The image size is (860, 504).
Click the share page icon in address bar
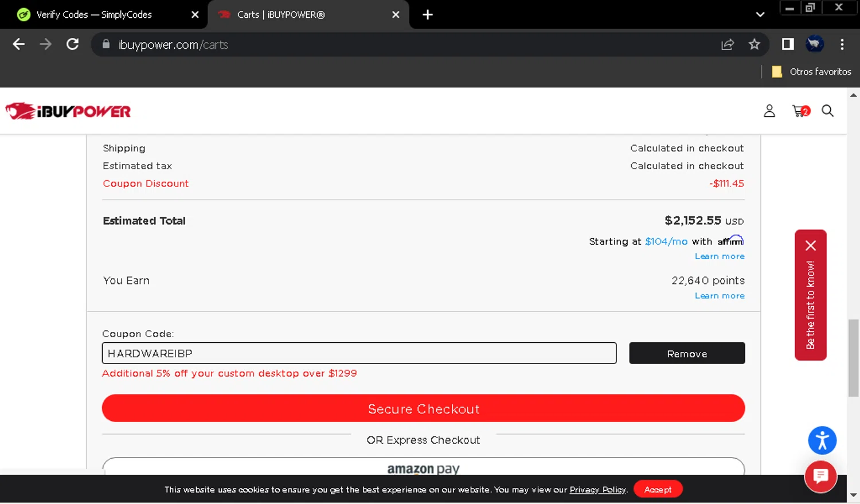728,44
